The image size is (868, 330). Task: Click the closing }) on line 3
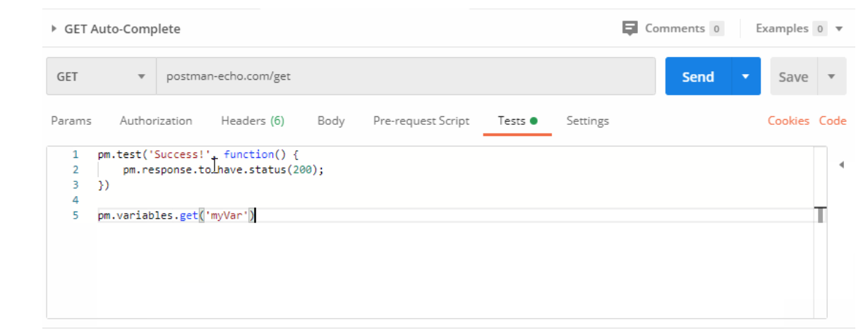point(104,185)
